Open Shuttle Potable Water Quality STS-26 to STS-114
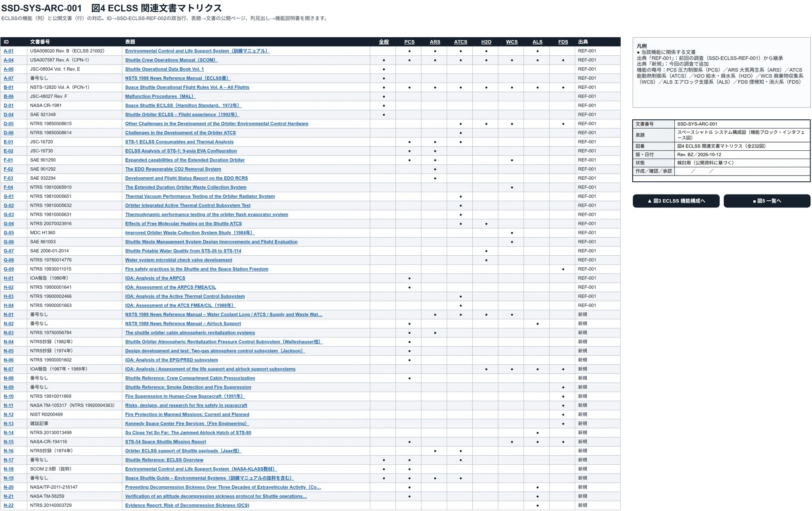This screenshot has height=511, width=812. point(183,251)
